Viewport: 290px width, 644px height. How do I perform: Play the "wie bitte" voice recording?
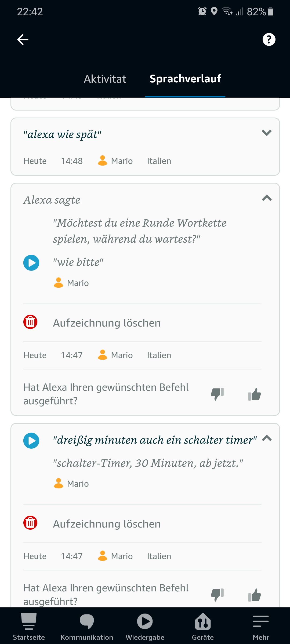pyautogui.click(x=31, y=263)
